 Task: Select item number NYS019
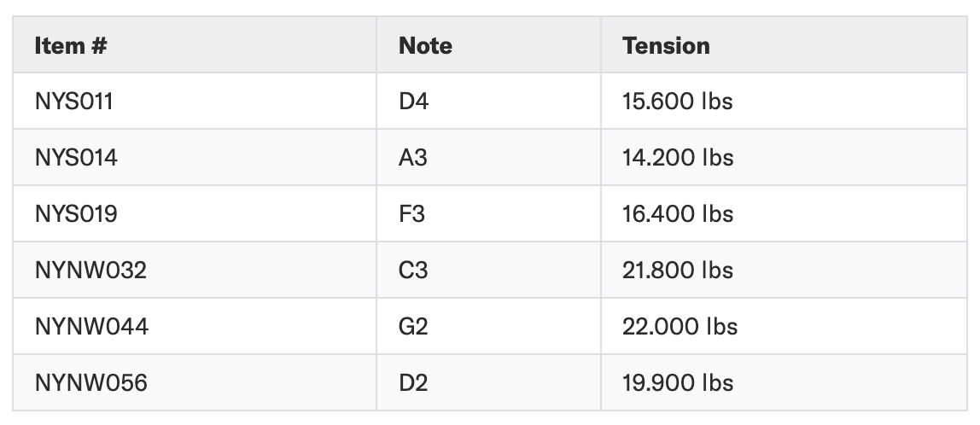76,213
